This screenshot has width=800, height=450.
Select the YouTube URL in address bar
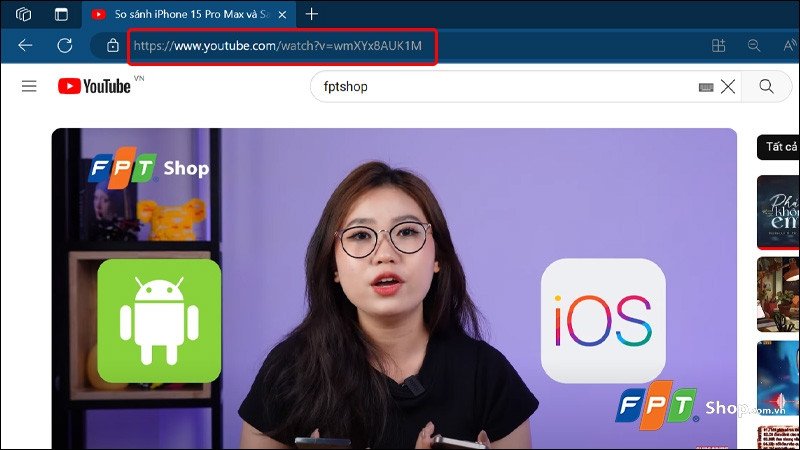(x=278, y=45)
